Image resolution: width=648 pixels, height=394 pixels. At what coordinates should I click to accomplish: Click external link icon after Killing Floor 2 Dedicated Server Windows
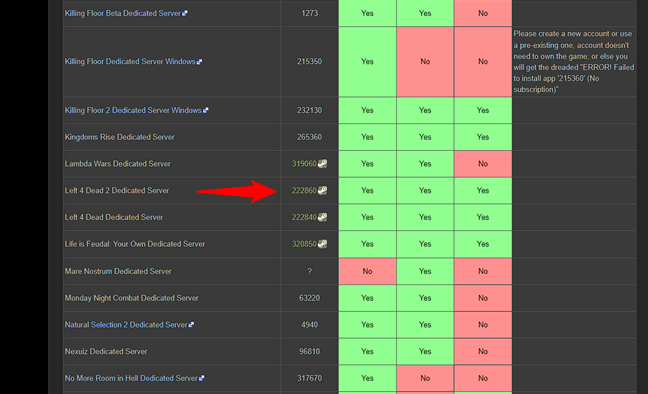206,110
